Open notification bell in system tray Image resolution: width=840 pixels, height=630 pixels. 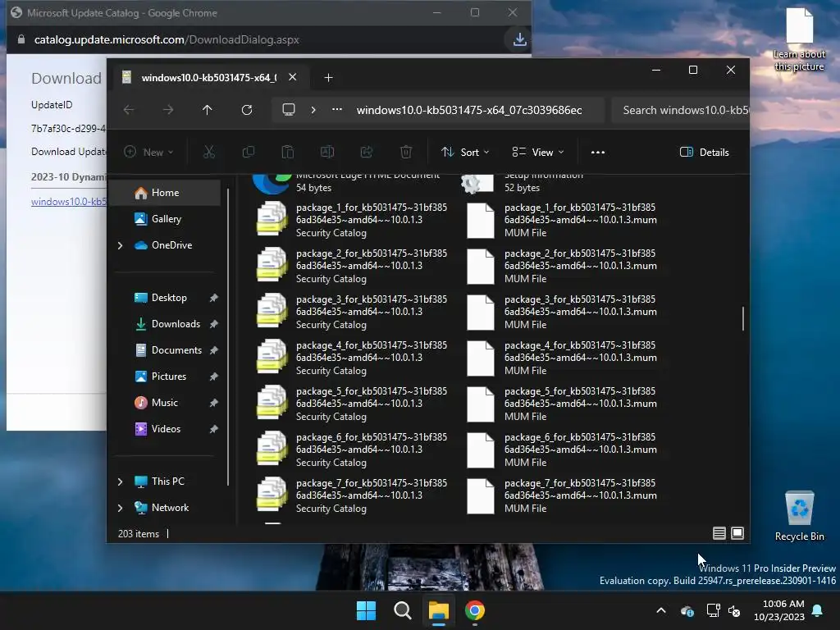point(818,610)
